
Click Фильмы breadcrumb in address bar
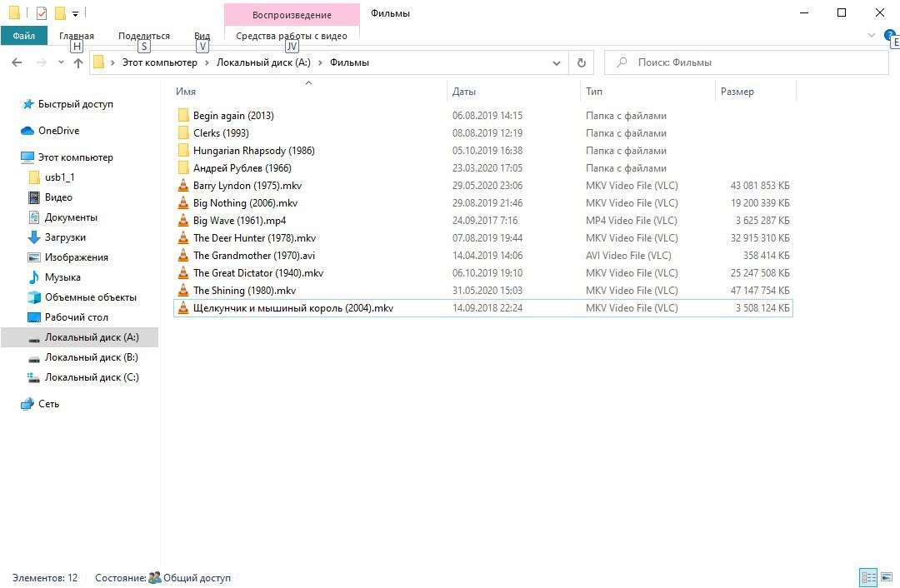349,62
